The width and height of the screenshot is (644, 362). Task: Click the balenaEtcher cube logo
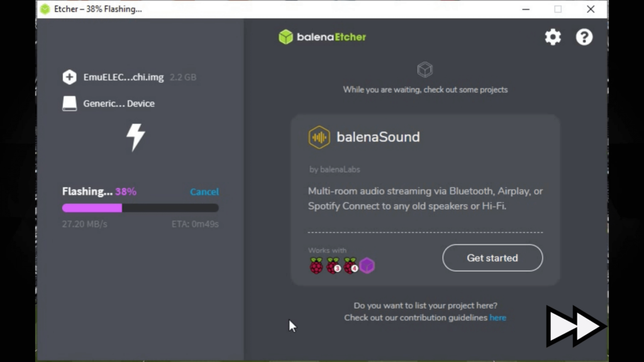[x=286, y=37]
